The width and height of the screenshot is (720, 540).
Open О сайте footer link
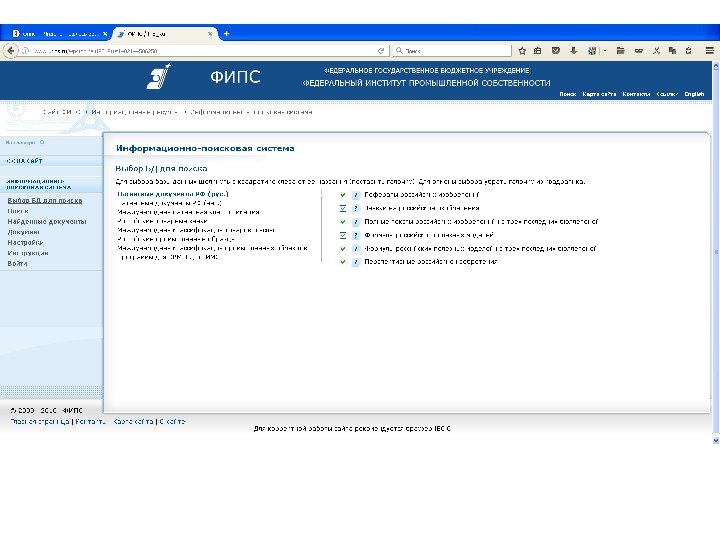(x=172, y=422)
